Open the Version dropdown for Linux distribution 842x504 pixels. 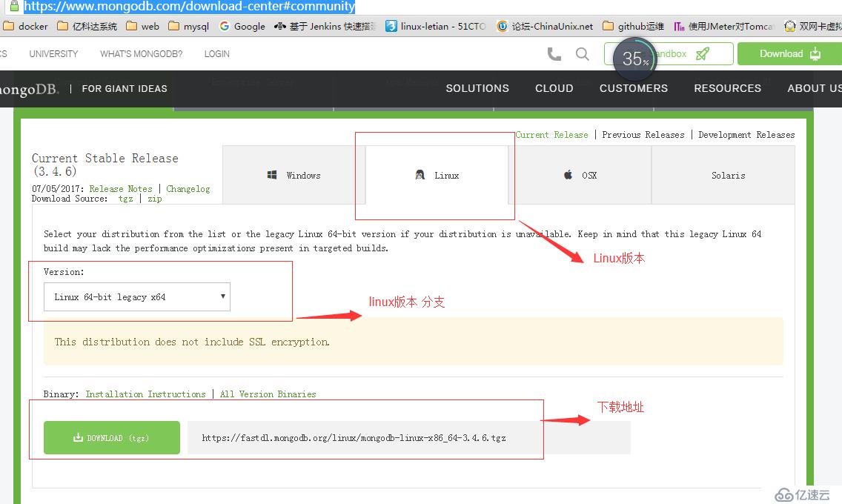click(x=137, y=296)
